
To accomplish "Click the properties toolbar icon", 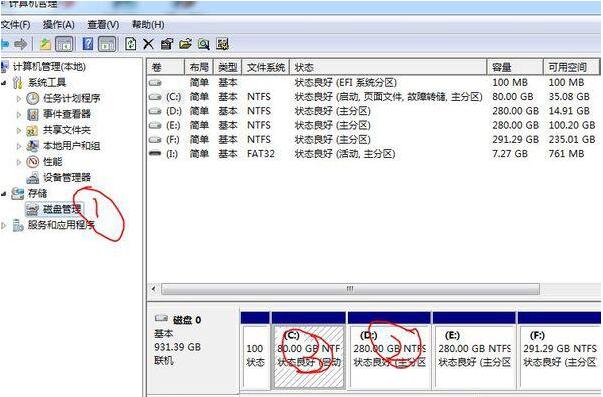I will (x=167, y=44).
